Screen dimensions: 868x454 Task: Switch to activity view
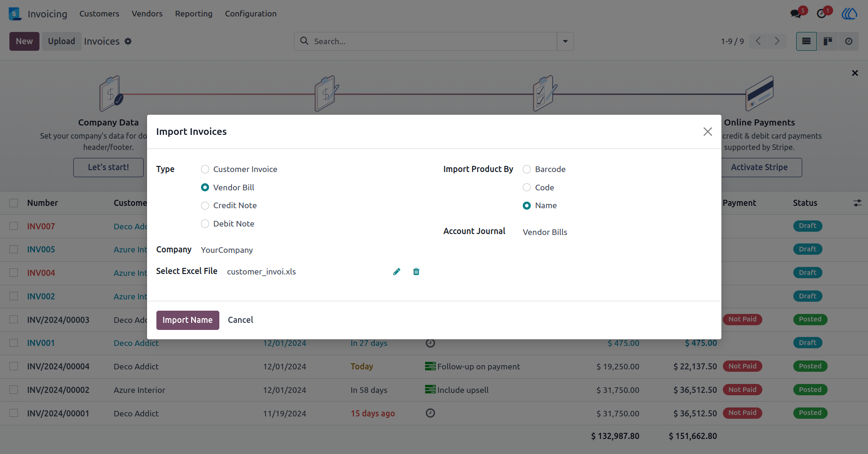(x=849, y=41)
